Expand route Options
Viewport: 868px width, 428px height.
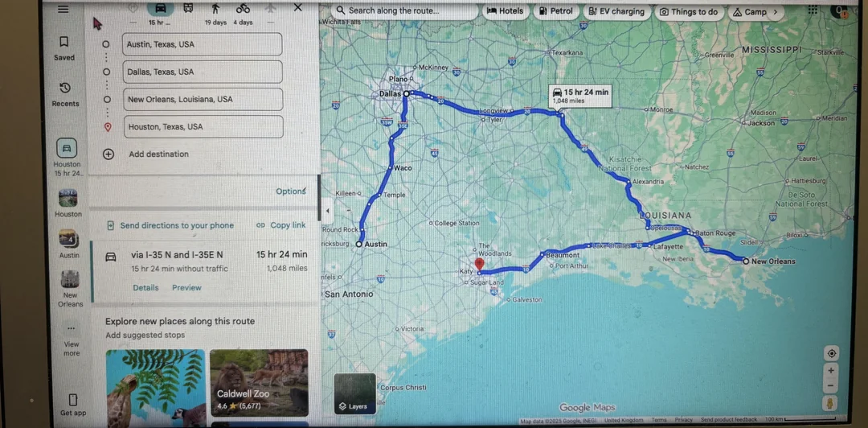pyautogui.click(x=290, y=191)
